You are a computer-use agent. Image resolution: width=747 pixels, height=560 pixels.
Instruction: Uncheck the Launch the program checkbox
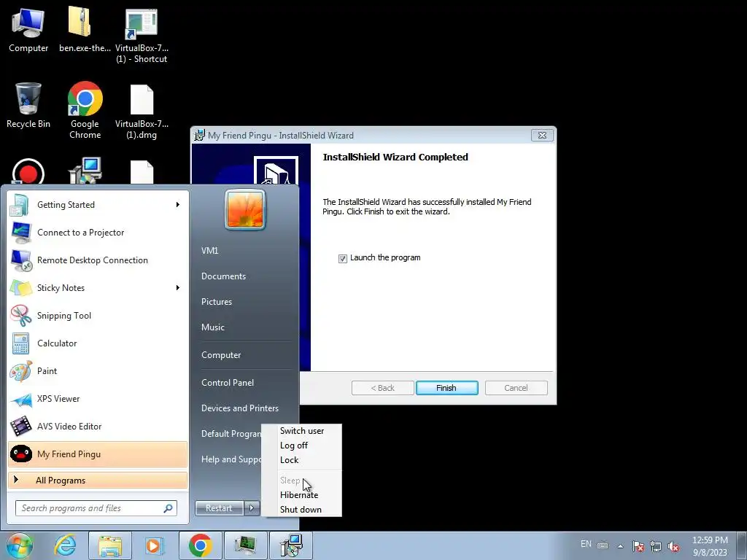pyautogui.click(x=343, y=259)
